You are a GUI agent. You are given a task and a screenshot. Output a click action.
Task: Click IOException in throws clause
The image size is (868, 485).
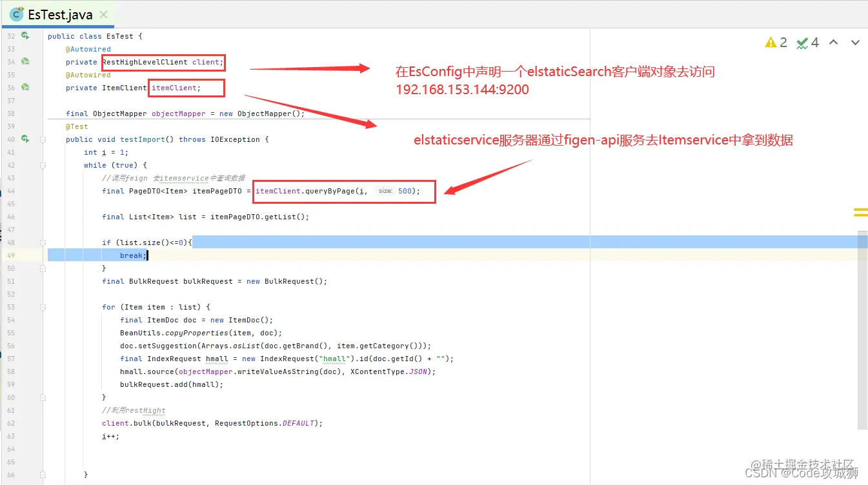click(x=235, y=139)
